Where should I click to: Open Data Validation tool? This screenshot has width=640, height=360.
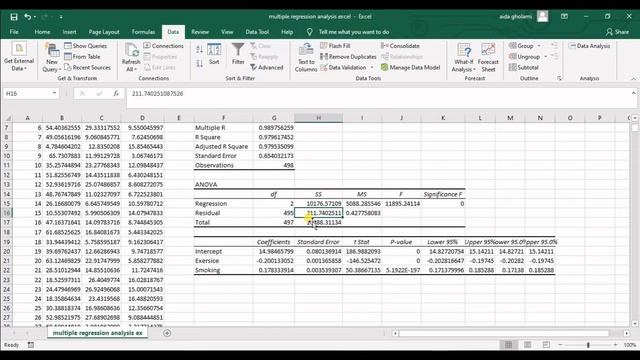343,67
